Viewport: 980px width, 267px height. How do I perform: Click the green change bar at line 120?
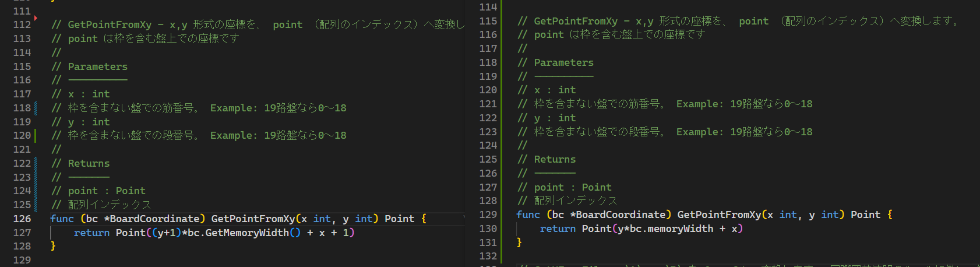36,135
